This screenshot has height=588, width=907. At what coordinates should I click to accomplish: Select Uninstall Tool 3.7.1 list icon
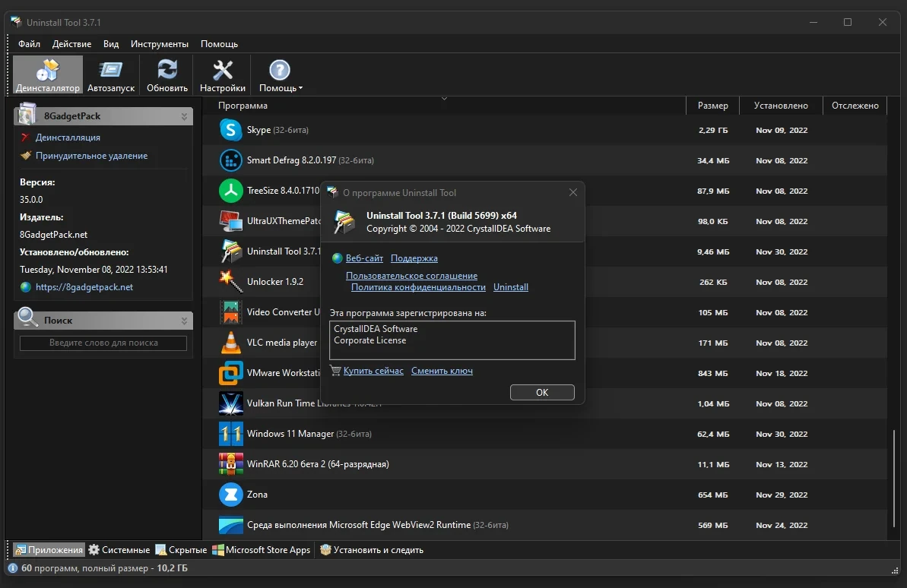[231, 251]
